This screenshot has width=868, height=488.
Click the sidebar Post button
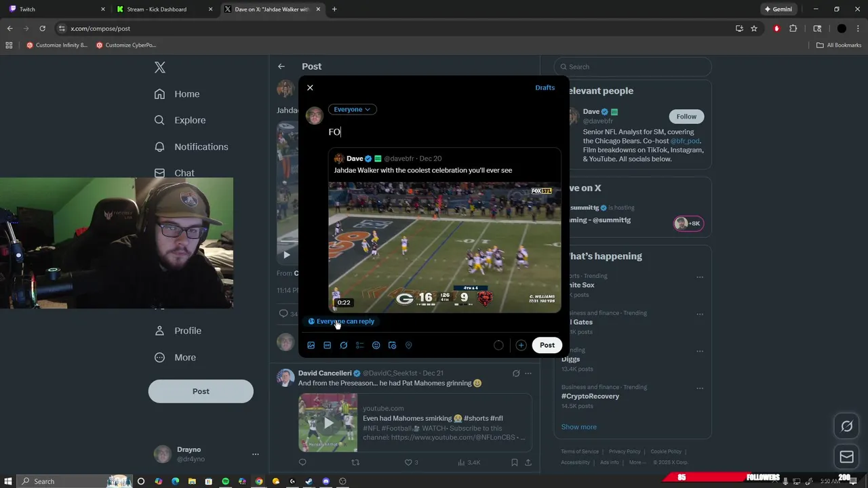point(201,391)
